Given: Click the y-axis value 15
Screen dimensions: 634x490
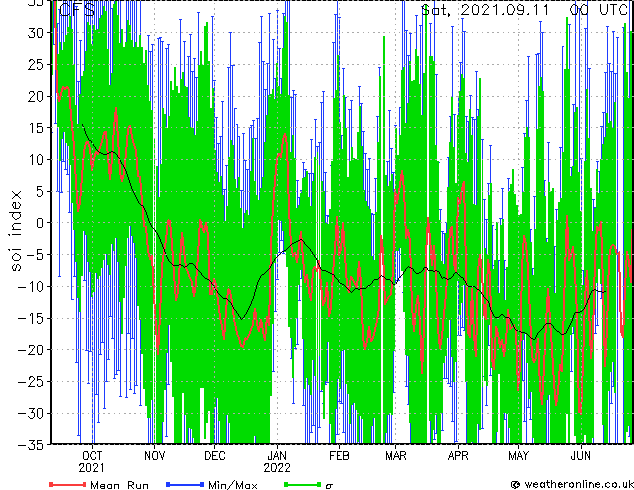Looking at the screenshot, I should pos(36,128).
